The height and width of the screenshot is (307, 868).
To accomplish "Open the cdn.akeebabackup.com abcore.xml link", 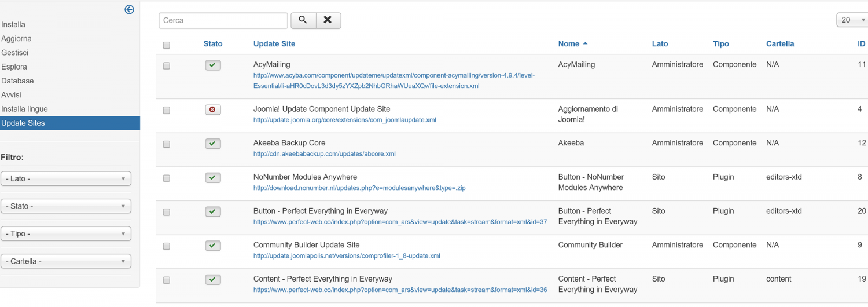I will [325, 154].
